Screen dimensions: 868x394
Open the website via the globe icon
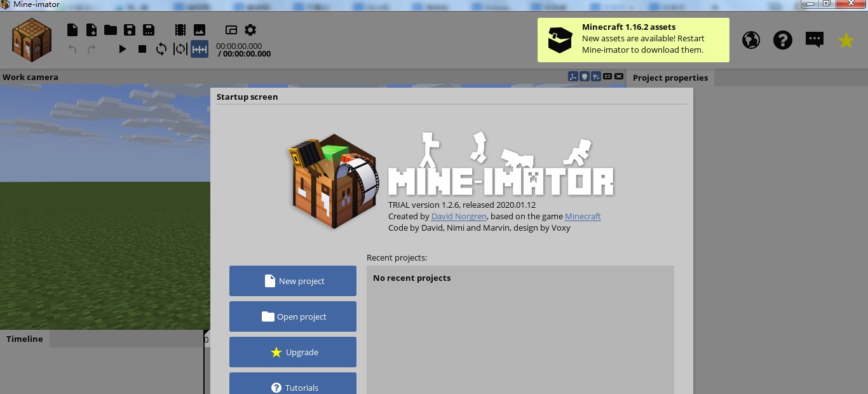(751, 40)
